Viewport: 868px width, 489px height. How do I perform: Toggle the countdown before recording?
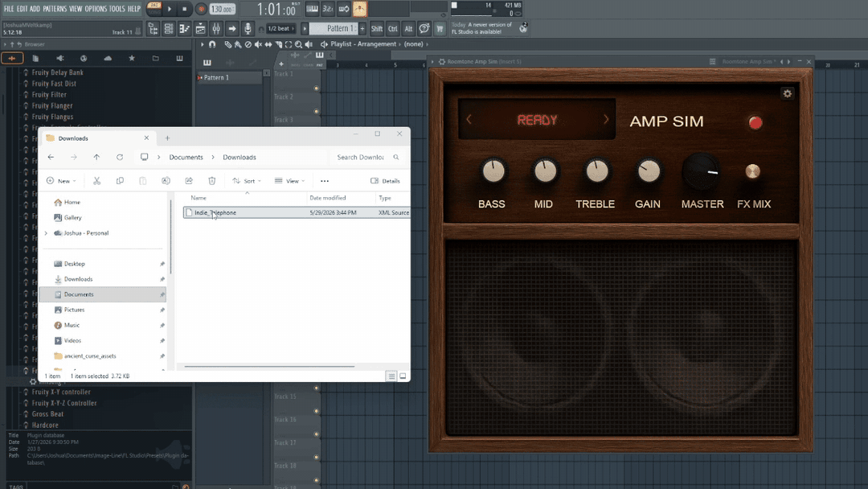coord(328,9)
